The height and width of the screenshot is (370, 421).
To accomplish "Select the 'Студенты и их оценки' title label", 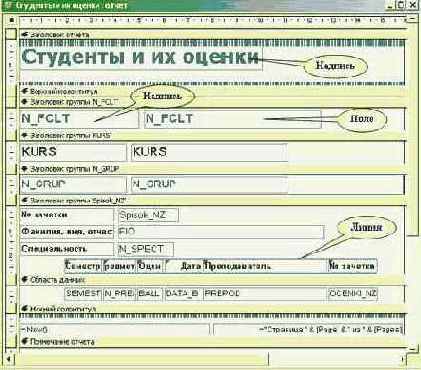I will (x=141, y=58).
